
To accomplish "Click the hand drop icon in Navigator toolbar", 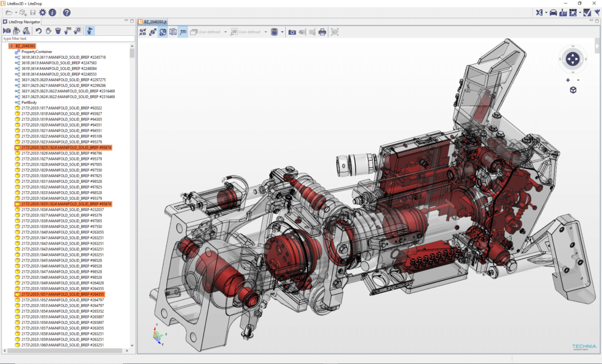I will pyautogui.click(x=48, y=31).
